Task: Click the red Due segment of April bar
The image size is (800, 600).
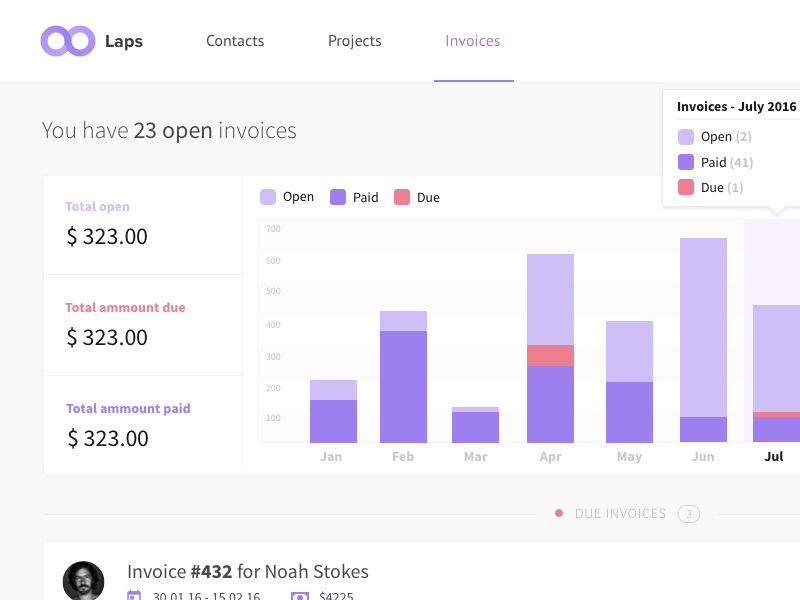Action: [550, 355]
